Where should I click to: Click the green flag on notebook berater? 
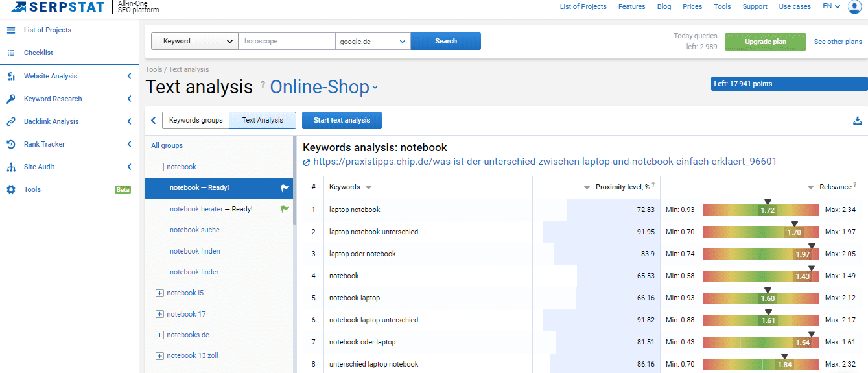(285, 209)
